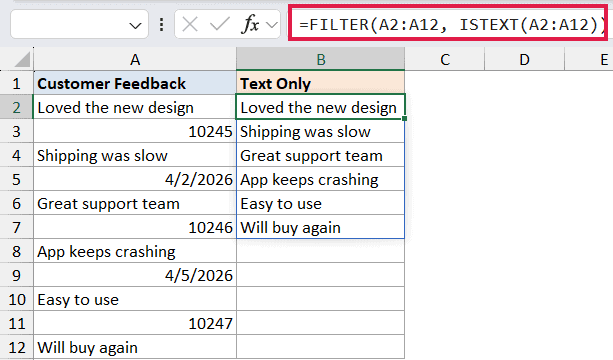Viewport: 613px width, 360px height.
Task: Grab the fill handle of cell B2
Action: click(404, 118)
